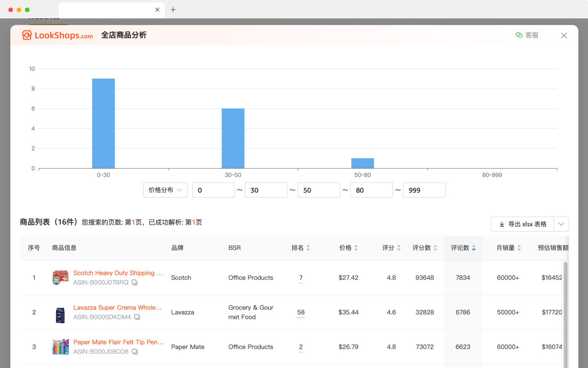The width and height of the screenshot is (588, 368).
Task: Click Lavazza coffee product thumbnail
Action: (61, 315)
